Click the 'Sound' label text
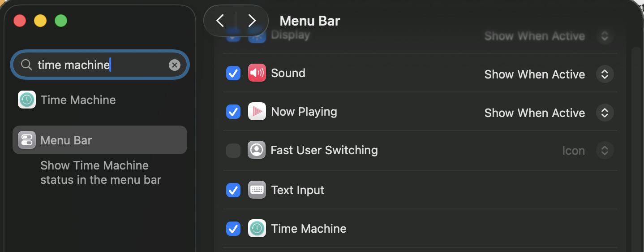 coord(288,73)
